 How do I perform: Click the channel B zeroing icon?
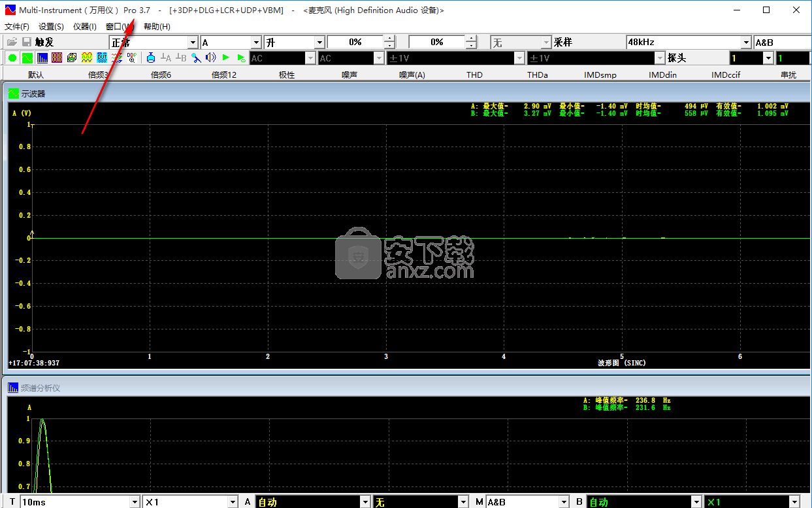(x=181, y=58)
